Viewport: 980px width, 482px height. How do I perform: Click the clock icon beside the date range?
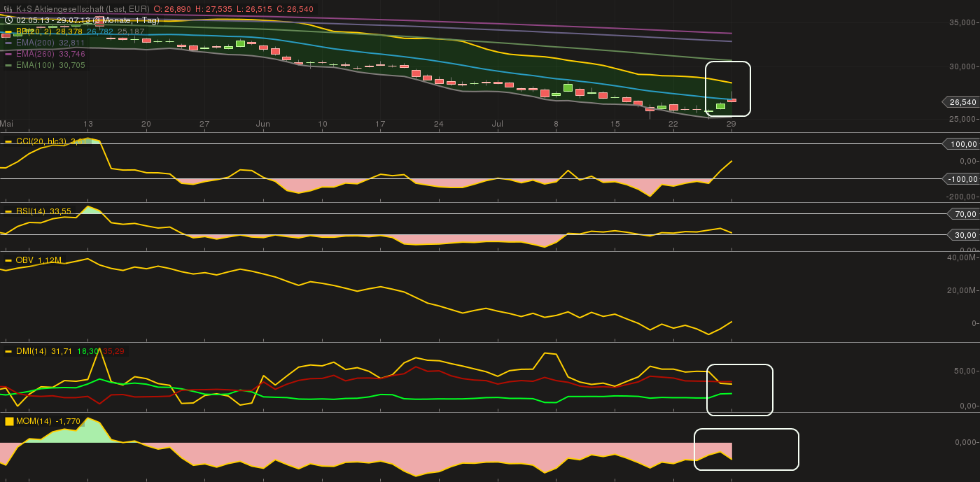point(8,20)
